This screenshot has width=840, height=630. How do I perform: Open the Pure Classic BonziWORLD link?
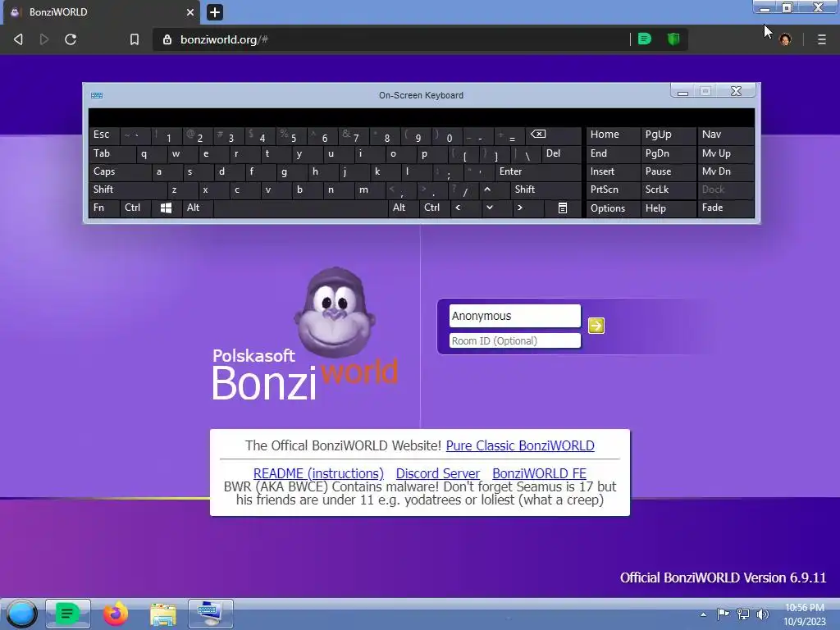click(x=519, y=445)
